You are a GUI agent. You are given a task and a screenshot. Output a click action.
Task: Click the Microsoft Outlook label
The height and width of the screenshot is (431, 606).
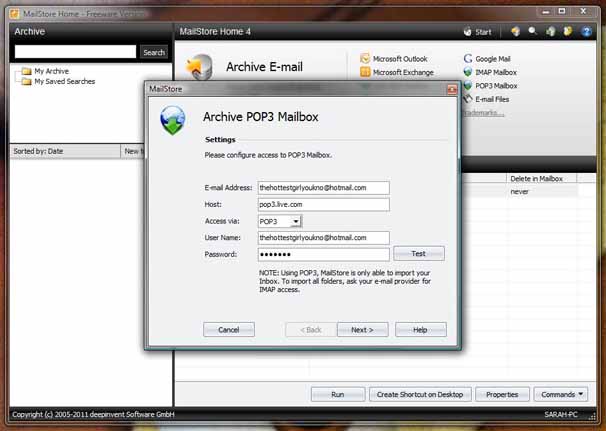point(400,59)
